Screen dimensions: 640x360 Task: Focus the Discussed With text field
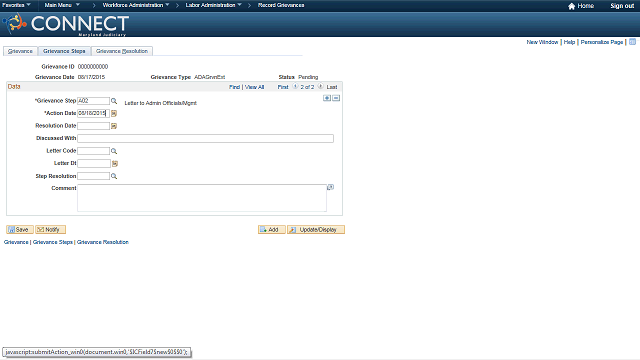[205, 138]
